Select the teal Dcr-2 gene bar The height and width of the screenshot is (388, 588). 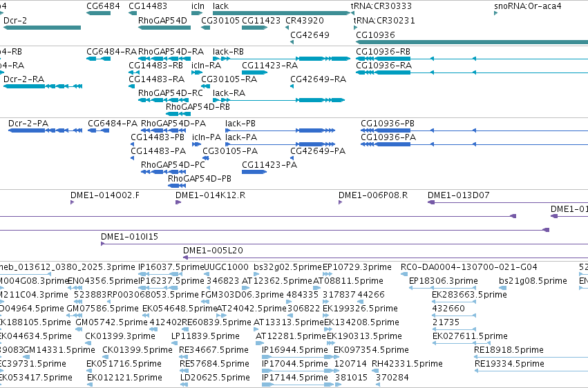point(42,28)
